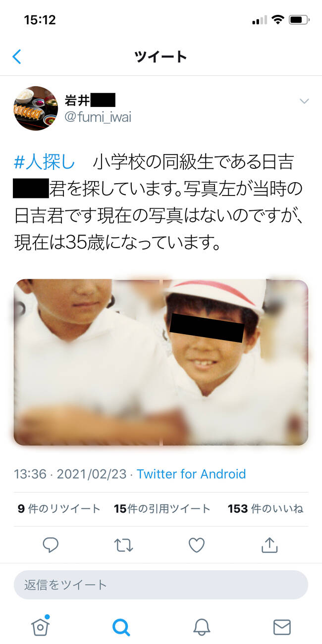Screen dimensions: 322x644
Task: Switch to the Search tab
Action: coord(121,627)
